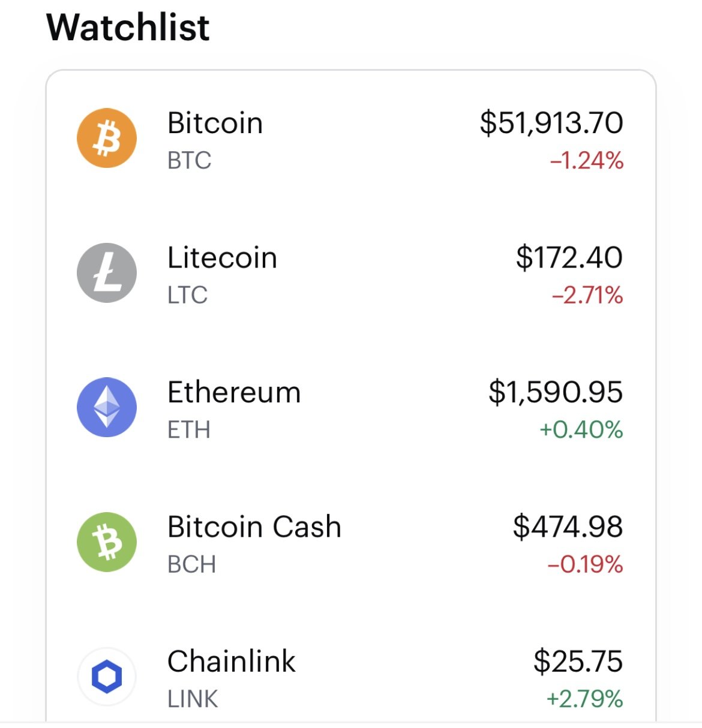Click the $51,913.70 Bitcoin price

point(551,123)
